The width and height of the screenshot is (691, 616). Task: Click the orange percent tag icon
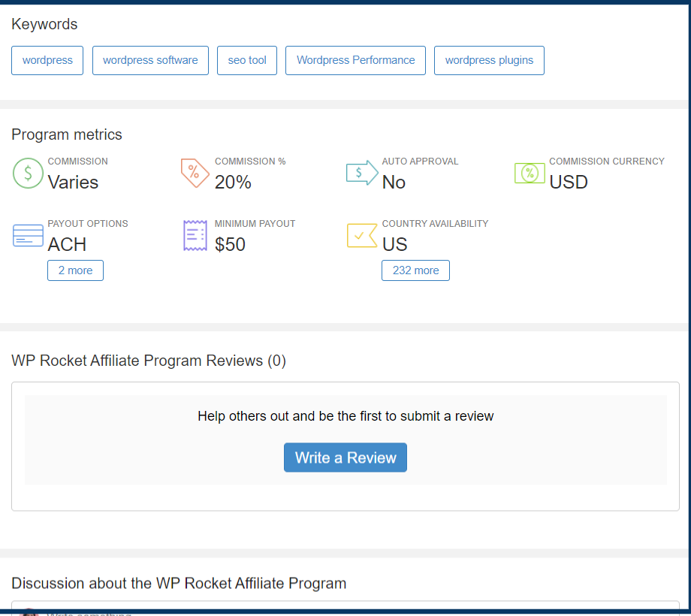point(195,174)
